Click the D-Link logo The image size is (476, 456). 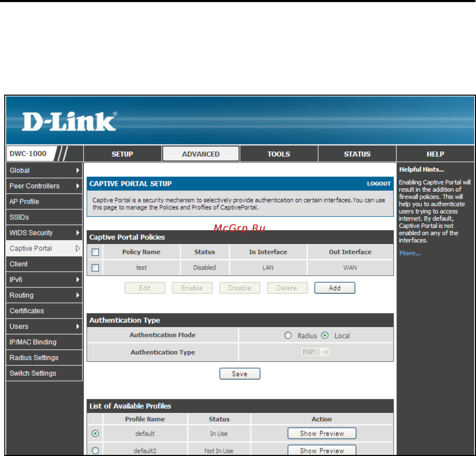coord(69,121)
